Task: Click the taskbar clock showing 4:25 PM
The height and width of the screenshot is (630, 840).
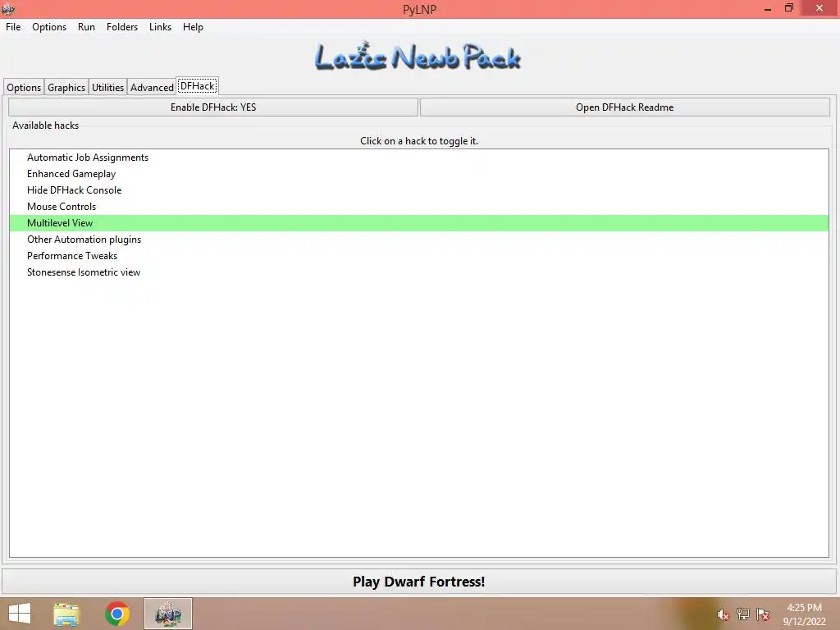Action: click(804, 614)
